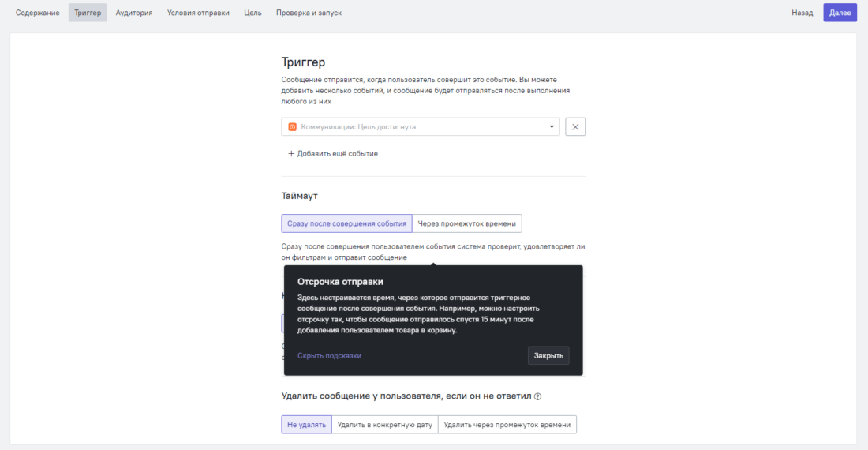Screen dimensions: 868x450
Task: Click the dropdown arrow of event selector
Action: point(552,127)
